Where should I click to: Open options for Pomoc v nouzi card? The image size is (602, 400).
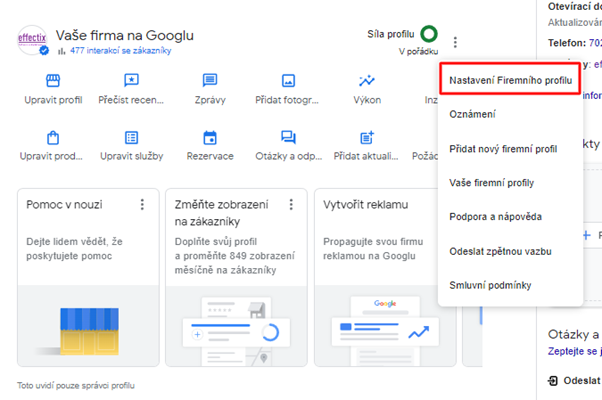(142, 205)
